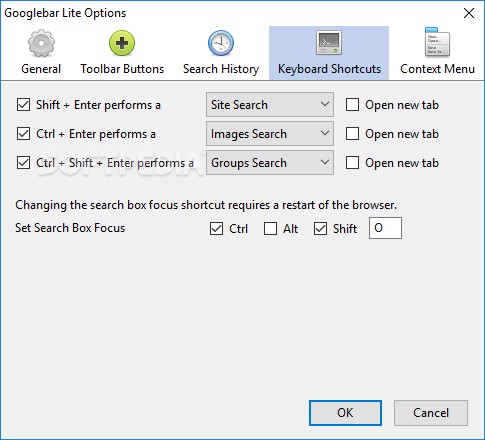Open the Site Search dropdown
Image resolution: width=485 pixels, height=440 pixels.
coord(270,105)
